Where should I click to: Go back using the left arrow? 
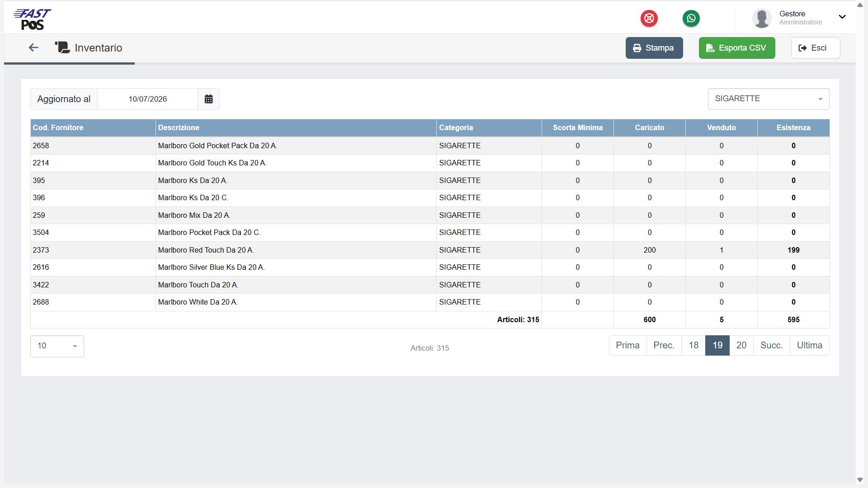[x=33, y=47]
